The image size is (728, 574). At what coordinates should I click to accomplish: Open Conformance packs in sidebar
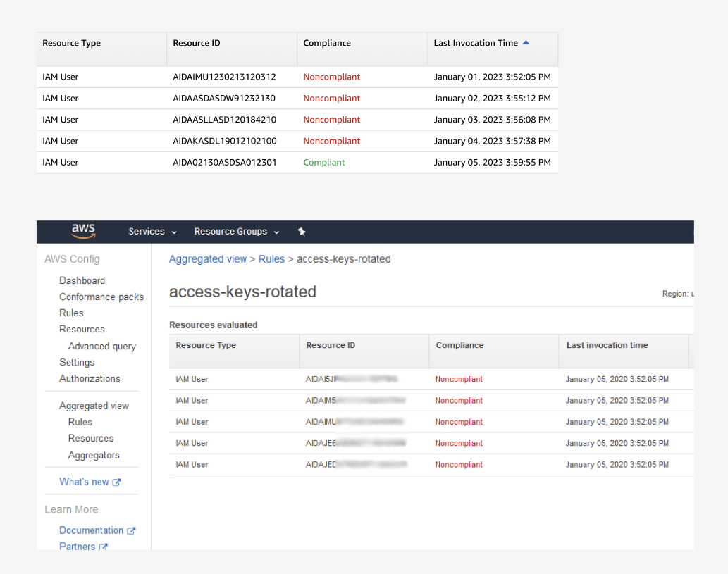(x=101, y=297)
